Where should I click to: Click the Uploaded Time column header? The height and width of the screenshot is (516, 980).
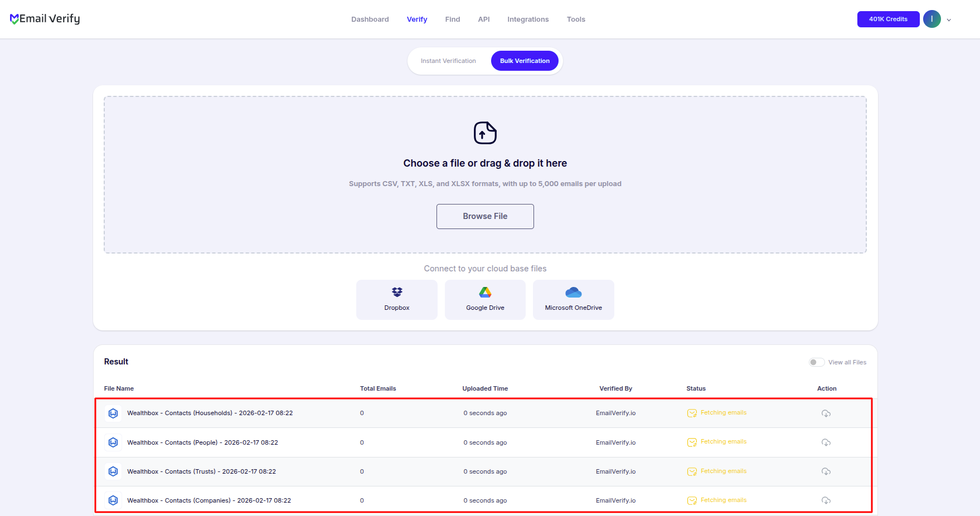pos(485,388)
